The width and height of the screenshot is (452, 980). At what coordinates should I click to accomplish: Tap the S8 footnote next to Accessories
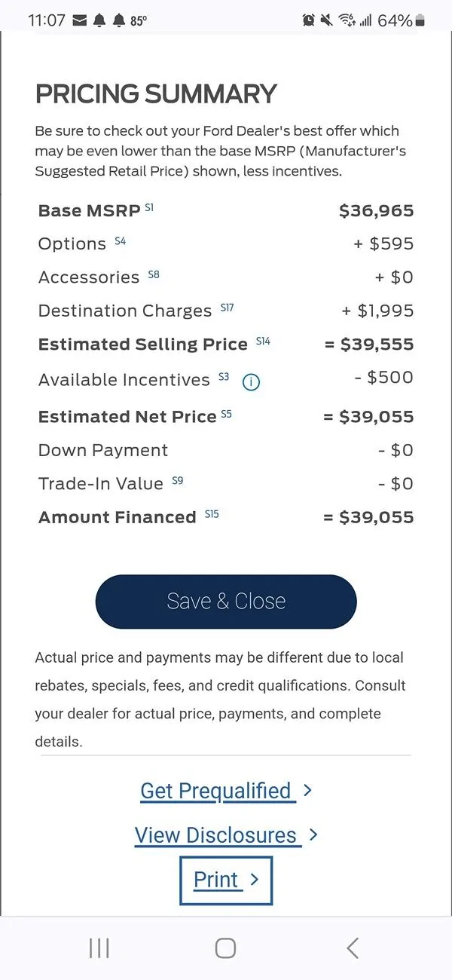tap(154, 274)
